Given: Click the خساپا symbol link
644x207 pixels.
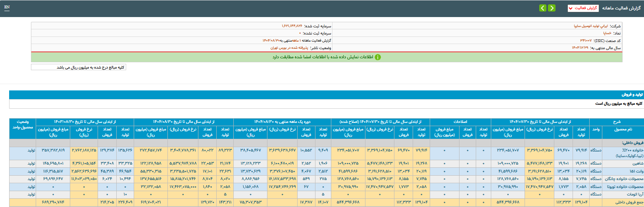Looking at the screenshot, I should pos(607,33).
